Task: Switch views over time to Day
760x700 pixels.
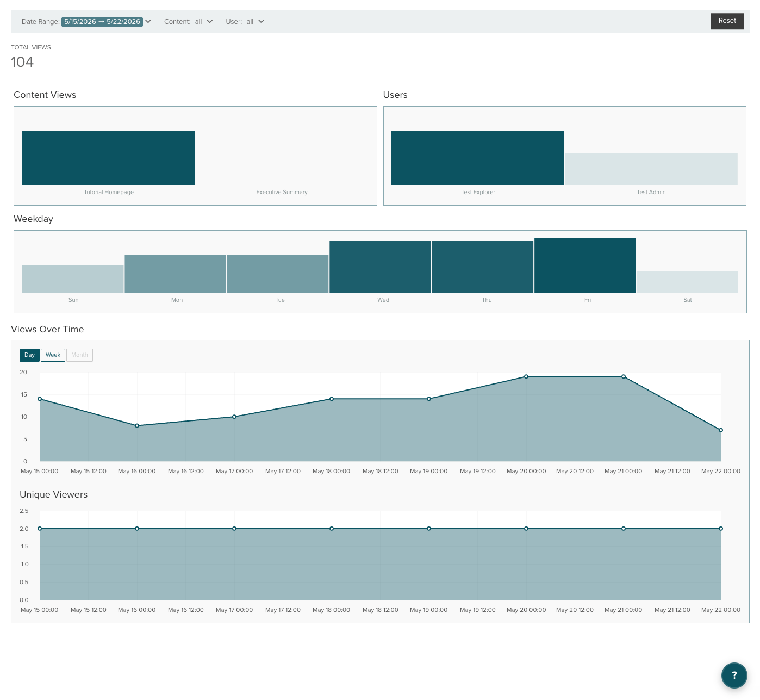Action: coord(29,355)
